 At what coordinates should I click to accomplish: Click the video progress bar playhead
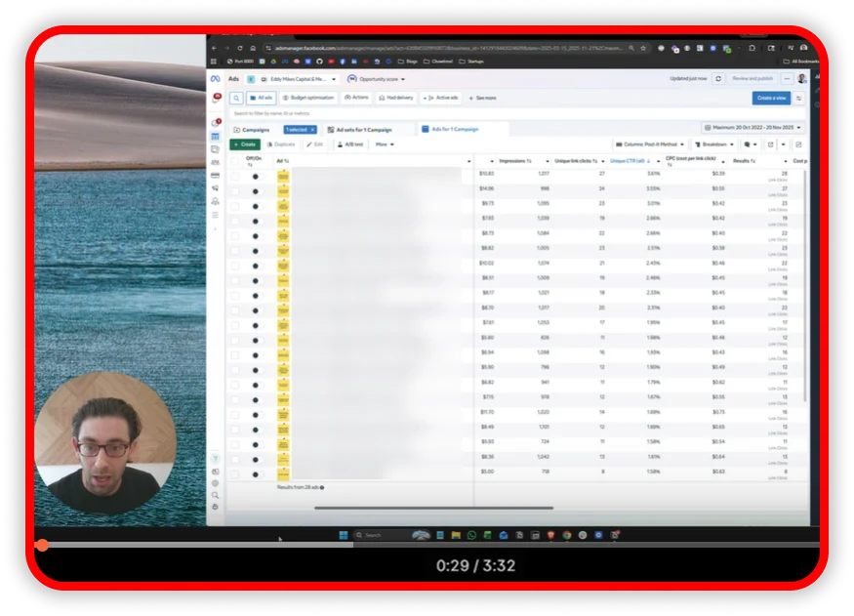click(42, 545)
